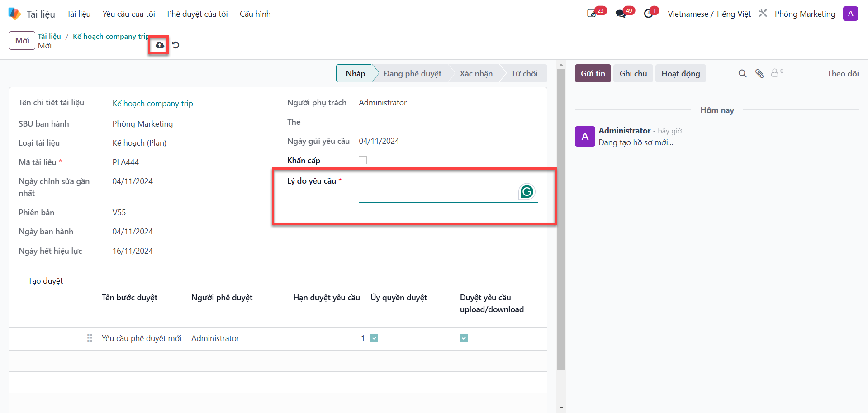Click the Tài liệu app logo icon
Viewport: 868px width, 413px height.
tap(14, 14)
